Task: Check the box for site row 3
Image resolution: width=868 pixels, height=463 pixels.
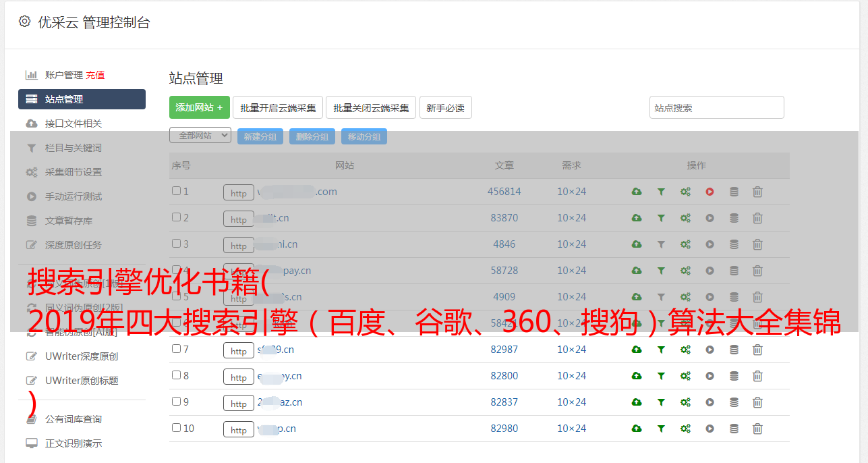Action: click(176, 244)
